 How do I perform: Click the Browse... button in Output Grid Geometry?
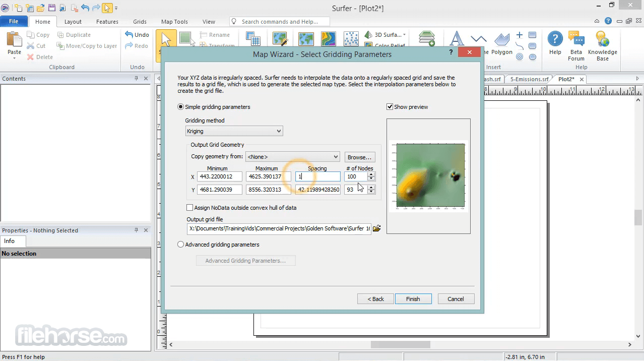(x=360, y=157)
